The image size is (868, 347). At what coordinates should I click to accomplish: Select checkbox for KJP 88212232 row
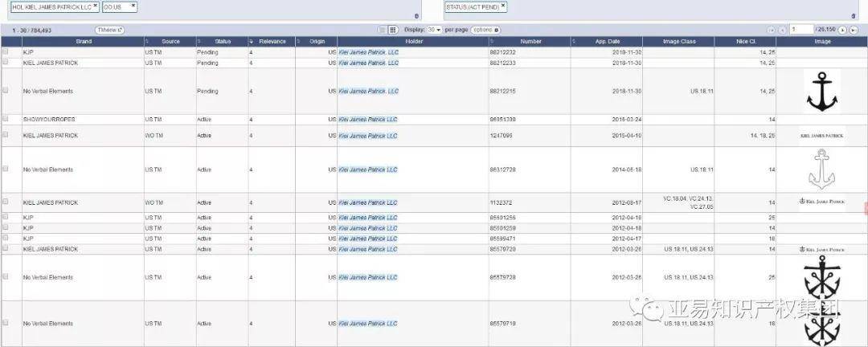pos(6,51)
